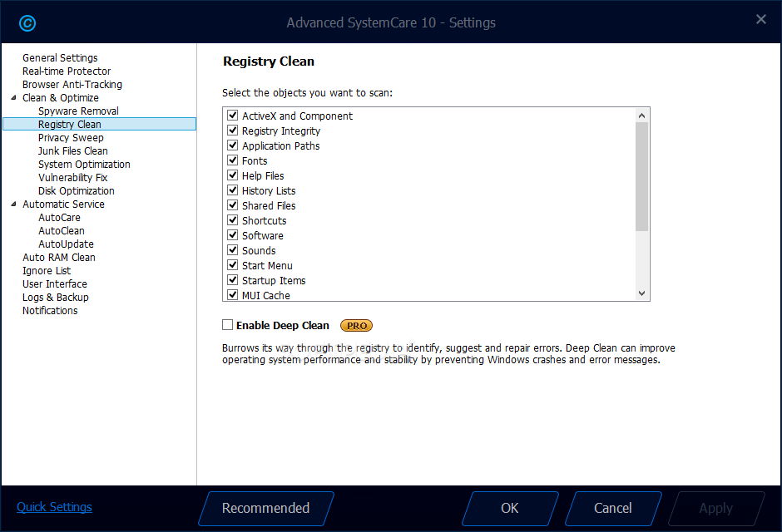Select AutoClean option
782x532 pixels.
(x=62, y=230)
